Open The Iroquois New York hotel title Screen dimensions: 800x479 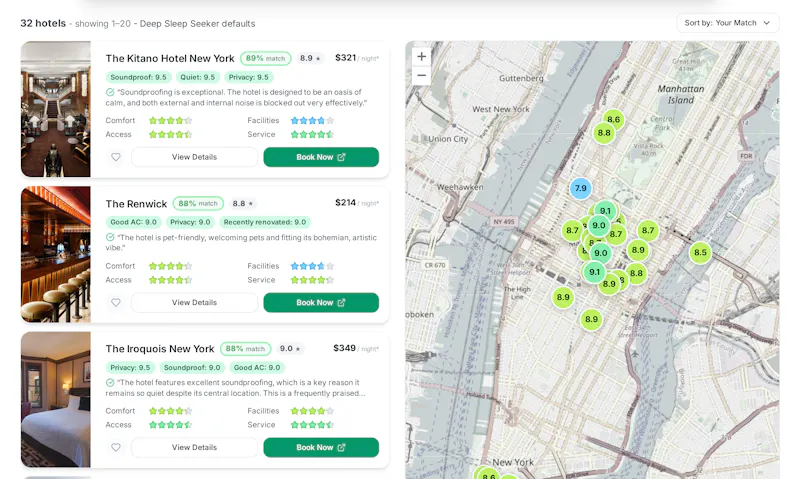(x=160, y=349)
